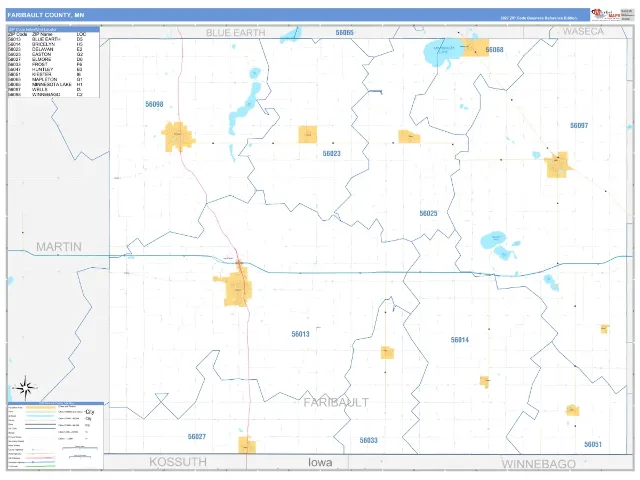
Task: Click the orange city area below 56098 label
Action: tap(178, 137)
